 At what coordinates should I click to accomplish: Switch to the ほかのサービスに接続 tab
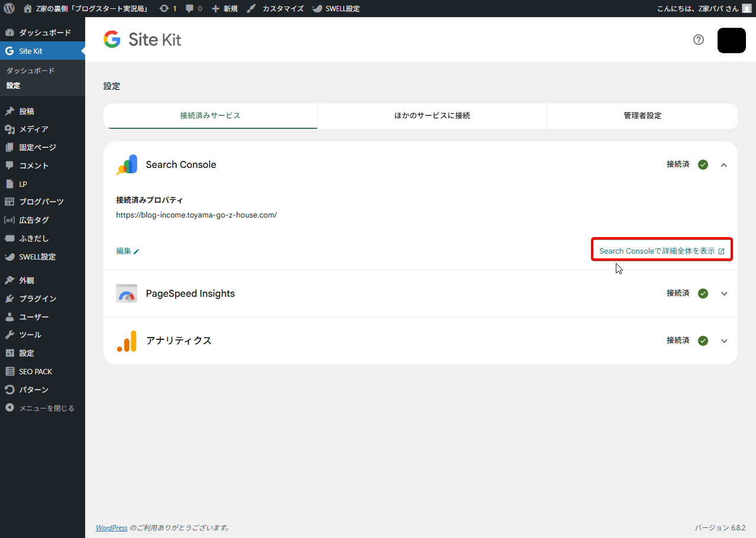point(432,116)
